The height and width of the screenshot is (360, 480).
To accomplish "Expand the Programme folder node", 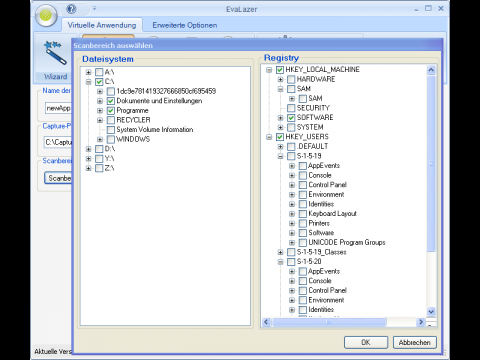I will (100, 110).
